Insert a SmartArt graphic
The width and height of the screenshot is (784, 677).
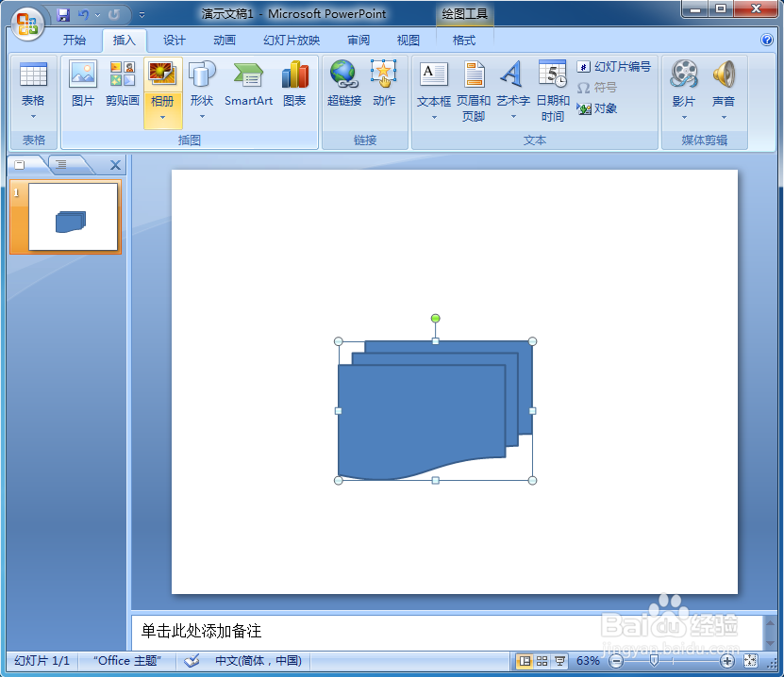(248, 83)
